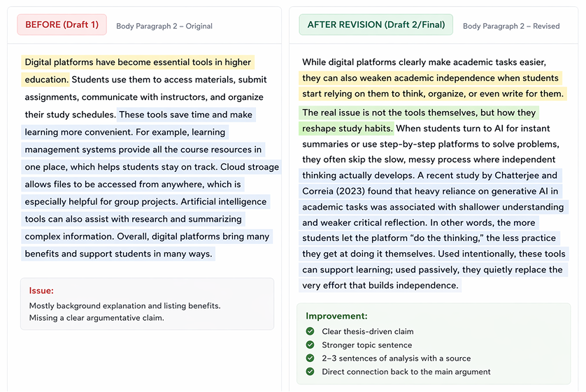
Task: Click the "Missing a clear argumentative claim" note
Action: (97, 318)
